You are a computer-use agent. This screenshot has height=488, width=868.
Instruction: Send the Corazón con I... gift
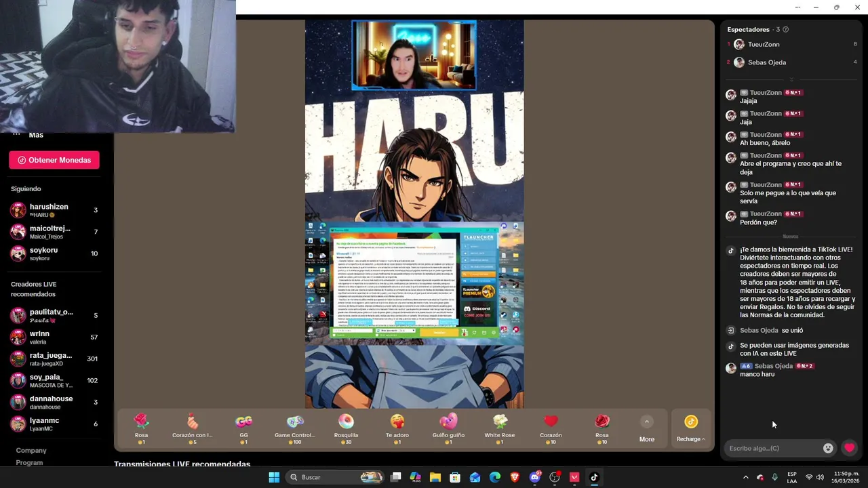(193, 429)
